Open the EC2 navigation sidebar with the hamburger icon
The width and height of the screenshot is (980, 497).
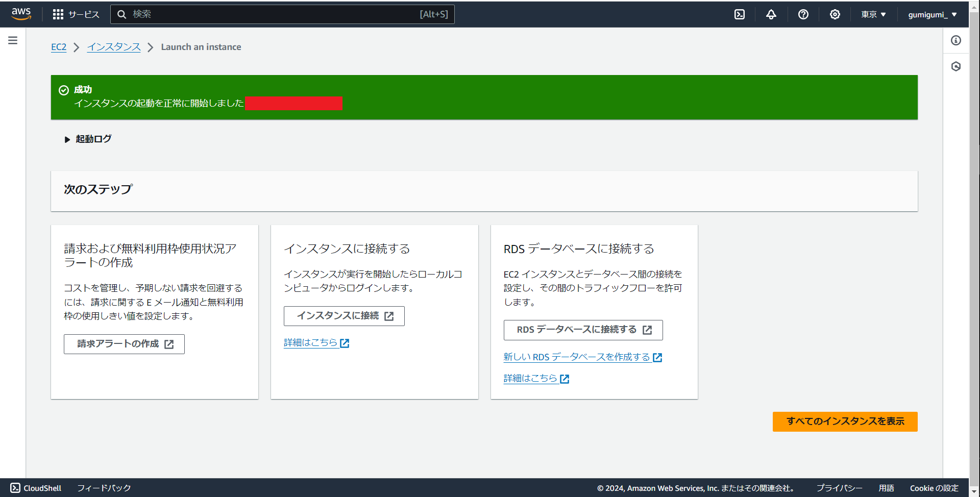coord(13,40)
